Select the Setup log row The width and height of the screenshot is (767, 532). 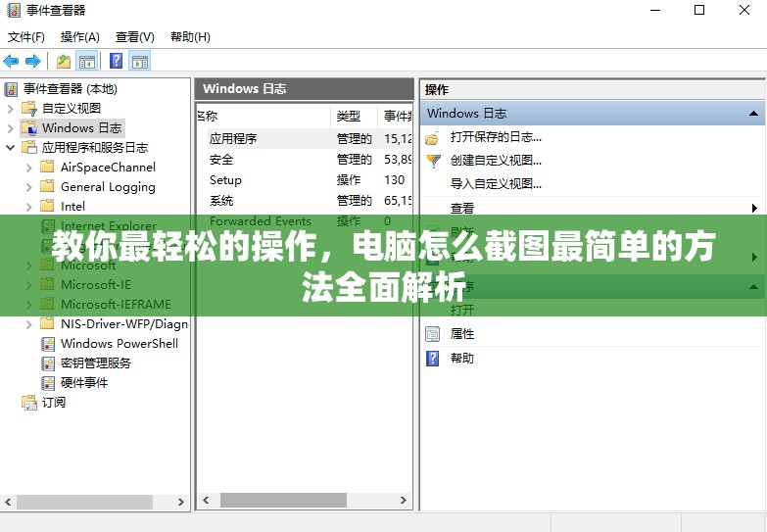pyautogui.click(x=305, y=180)
